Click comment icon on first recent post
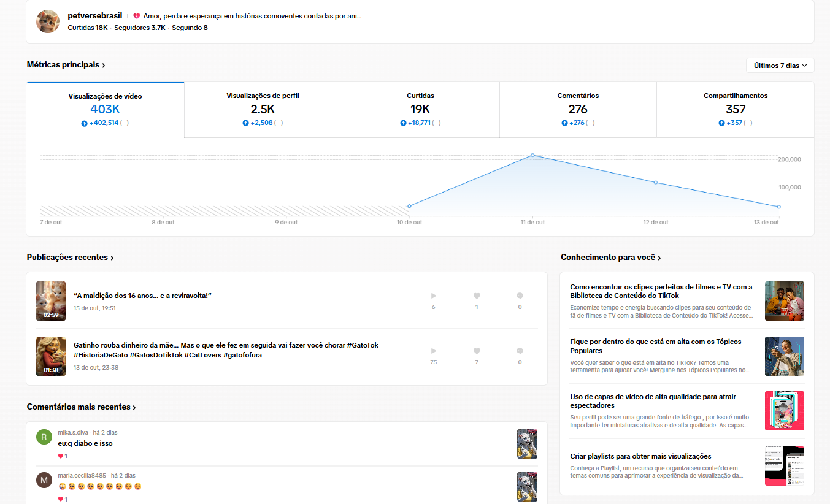Screen dimensions: 830x504 (x=520, y=296)
